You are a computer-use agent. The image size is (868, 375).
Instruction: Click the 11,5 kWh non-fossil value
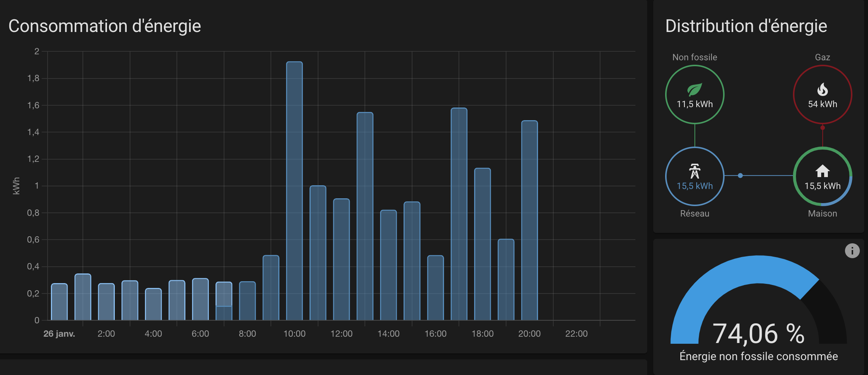[x=694, y=104]
